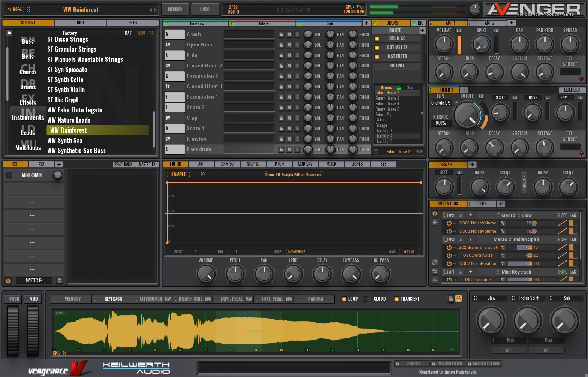
Task: Toggle Mini-Chain enable checkbox
Action: pyautogui.click(x=9, y=175)
